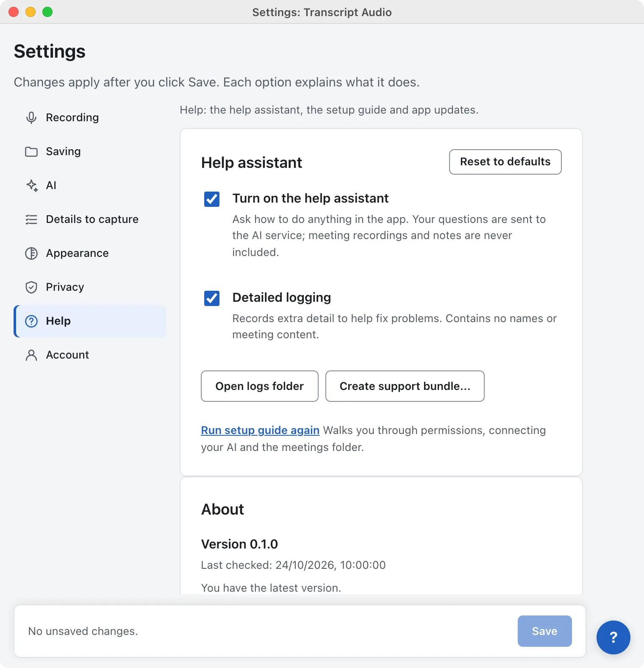644x668 pixels.
Task: Click the Last checked: 24/10/2026, 10:00:00 text
Action: (293, 565)
